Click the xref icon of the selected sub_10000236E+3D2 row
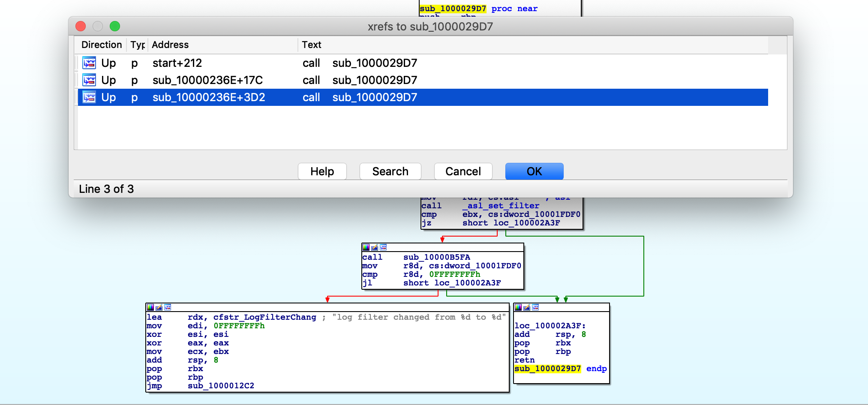 pos(89,97)
